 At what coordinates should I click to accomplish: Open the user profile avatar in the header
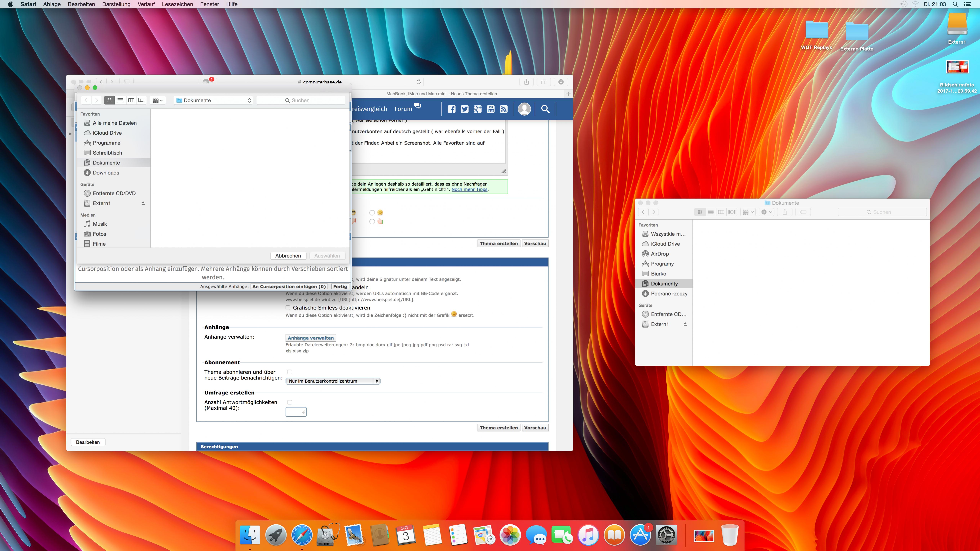(x=524, y=109)
